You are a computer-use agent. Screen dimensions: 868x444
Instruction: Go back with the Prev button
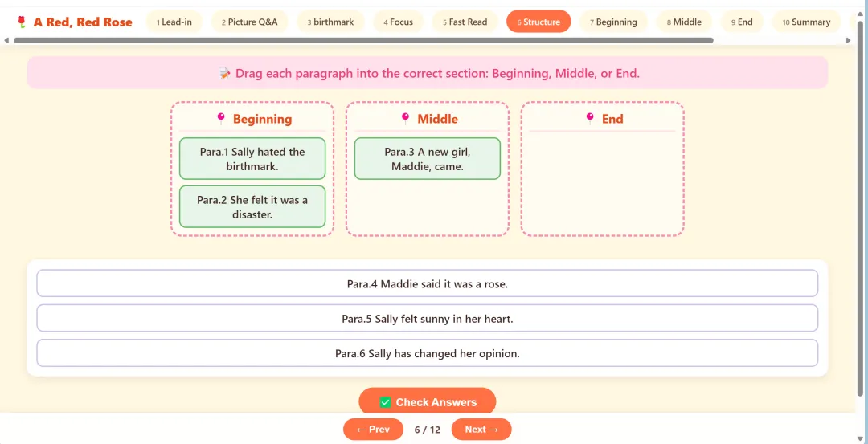(373, 430)
